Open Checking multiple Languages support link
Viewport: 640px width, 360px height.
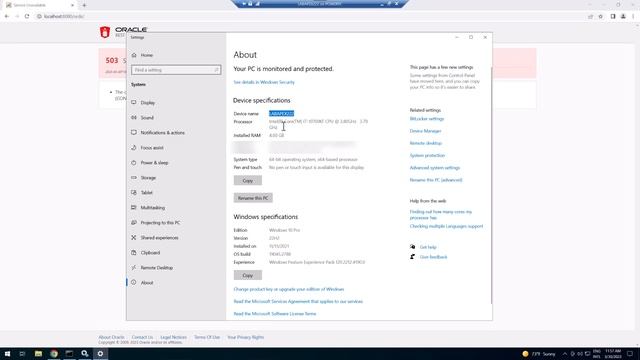click(446, 226)
